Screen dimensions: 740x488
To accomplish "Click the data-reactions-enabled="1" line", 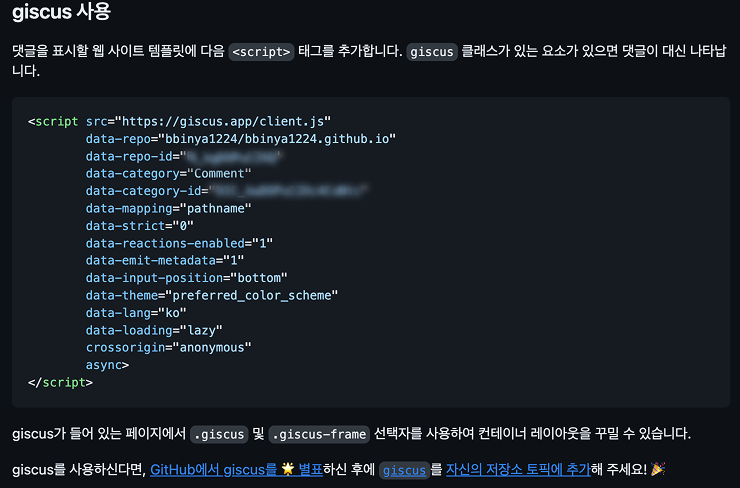I will (x=179, y=244).
